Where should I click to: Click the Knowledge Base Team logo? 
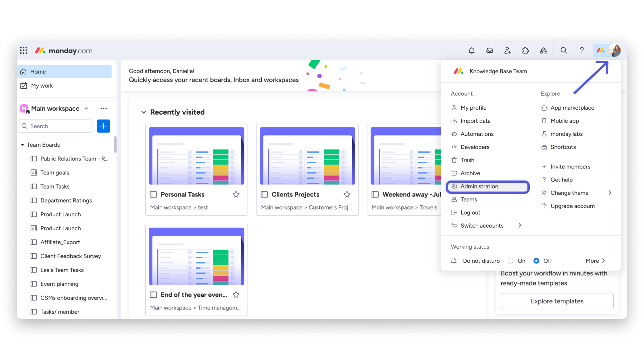coord(459,71)
